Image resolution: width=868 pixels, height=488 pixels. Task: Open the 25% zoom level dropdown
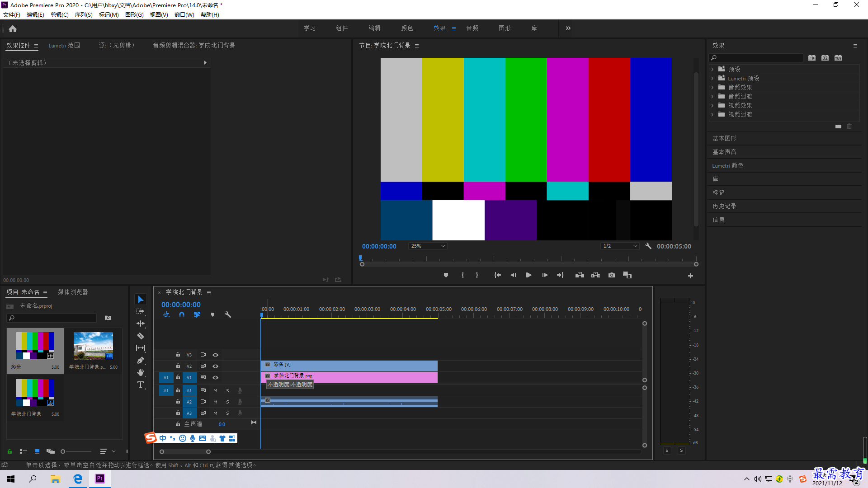pos(428,246)
